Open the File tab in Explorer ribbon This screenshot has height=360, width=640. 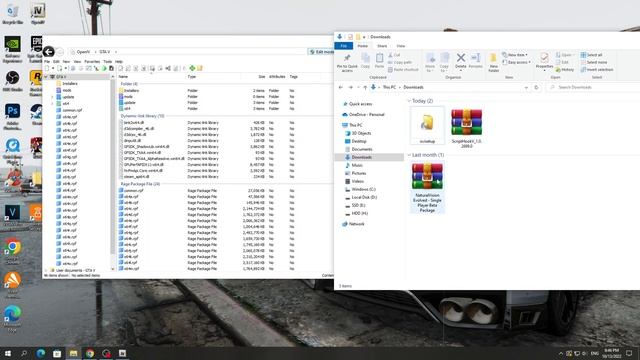click(x=344, y=46)
